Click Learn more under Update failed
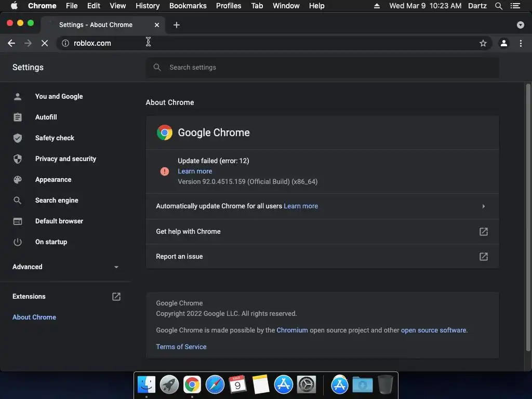532x399 pixels. [195, 171]
